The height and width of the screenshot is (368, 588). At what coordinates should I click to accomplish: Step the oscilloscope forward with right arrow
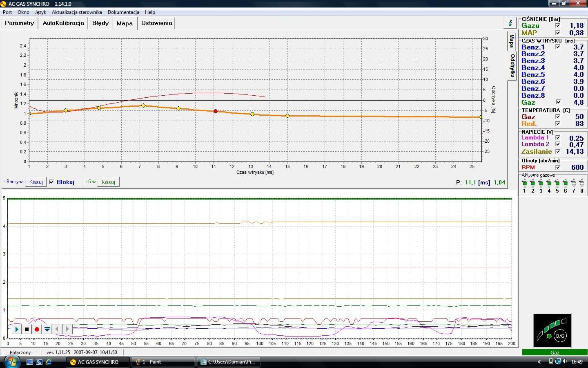click(67, 329)
